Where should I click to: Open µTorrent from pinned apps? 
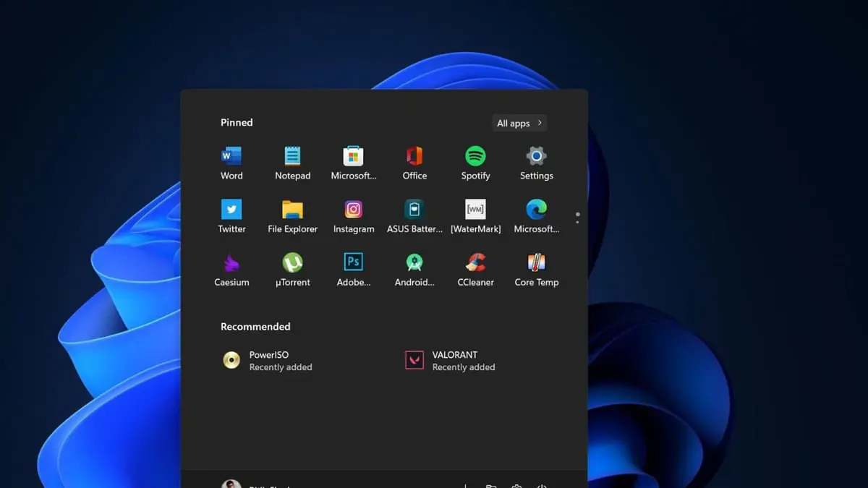[x=292, y=263]
